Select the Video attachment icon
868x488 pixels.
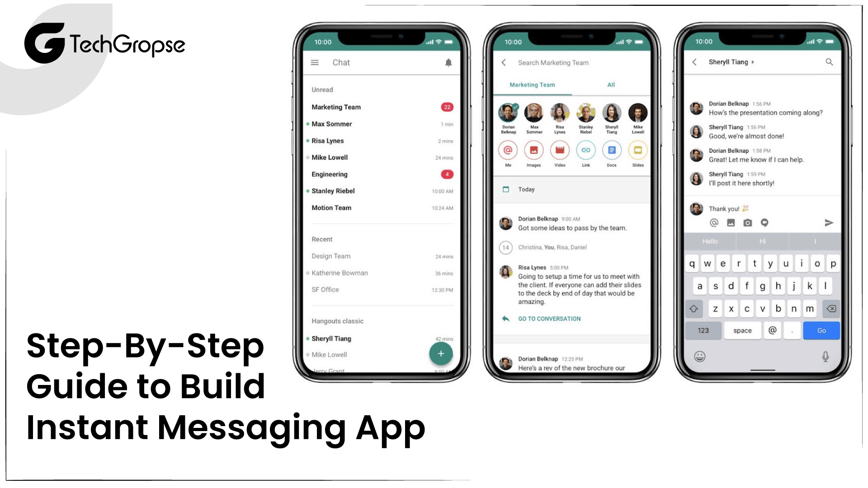tap(559, 150)
